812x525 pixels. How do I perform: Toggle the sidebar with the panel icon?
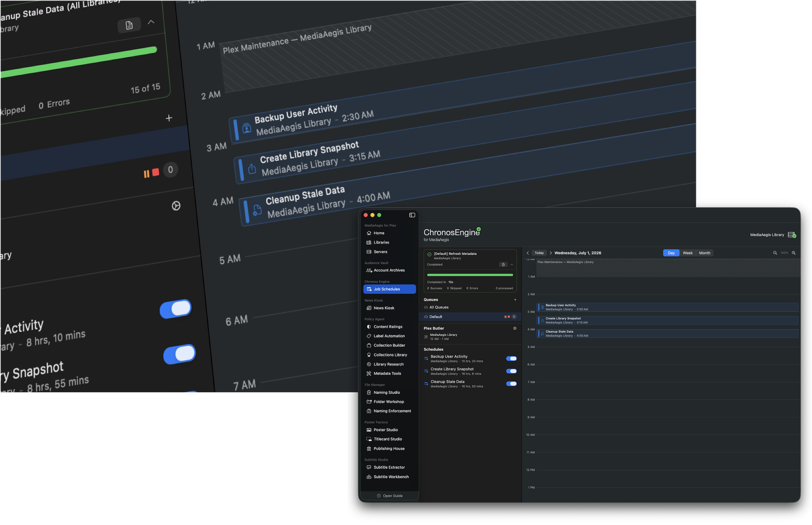point(412,215)
